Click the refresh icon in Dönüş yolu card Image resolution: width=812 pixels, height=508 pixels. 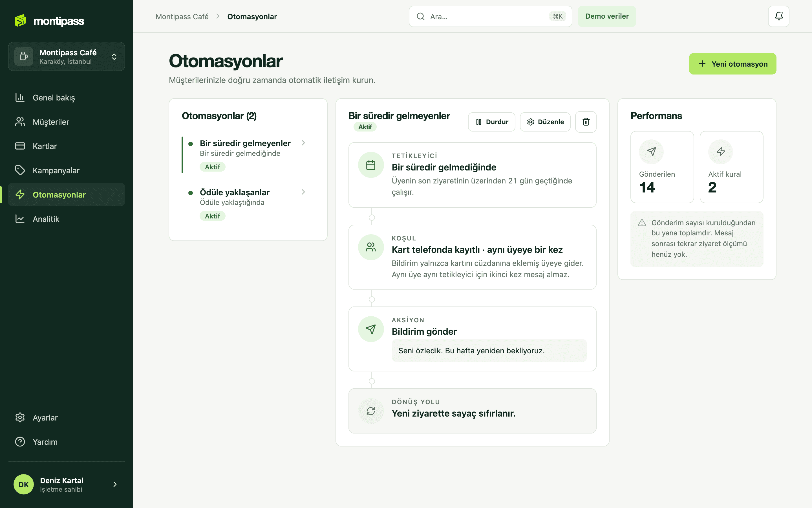click(371, 411)
